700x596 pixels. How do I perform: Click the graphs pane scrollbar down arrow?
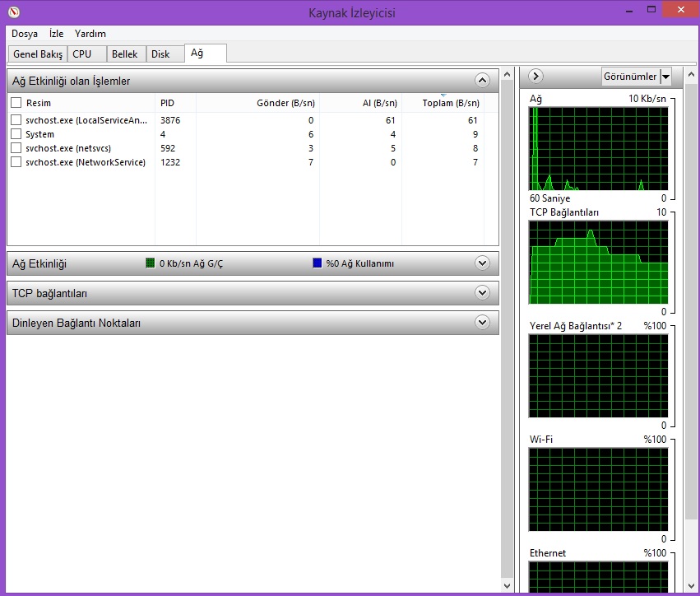click(x=692, y=585)
